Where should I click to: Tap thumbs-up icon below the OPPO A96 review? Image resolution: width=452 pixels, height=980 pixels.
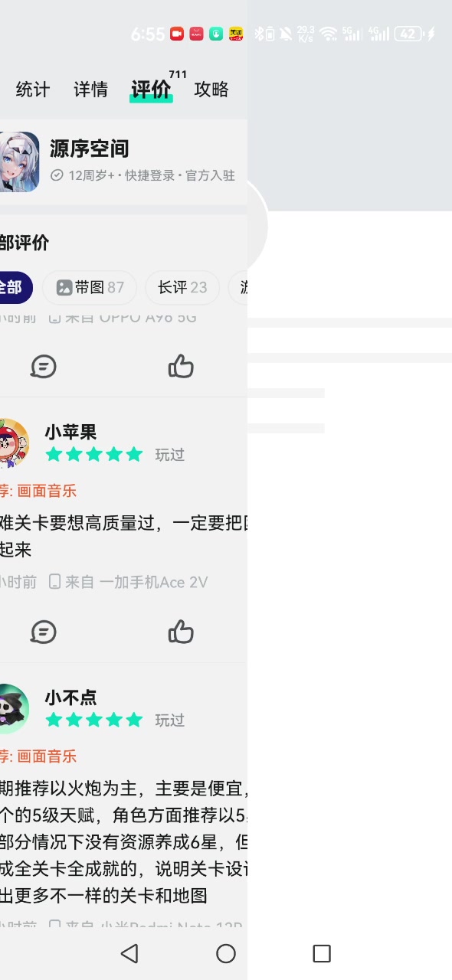tap(181, 367)
